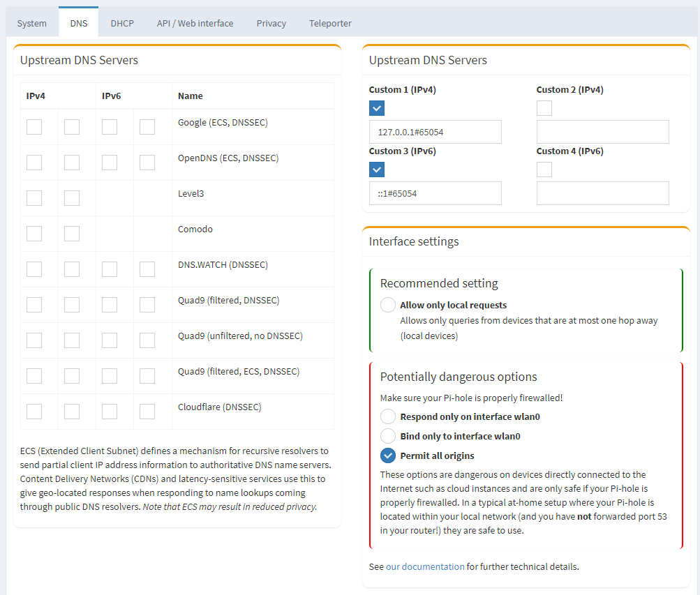
Task: Click the Level3 name in the table
Action: pos(191,194)
